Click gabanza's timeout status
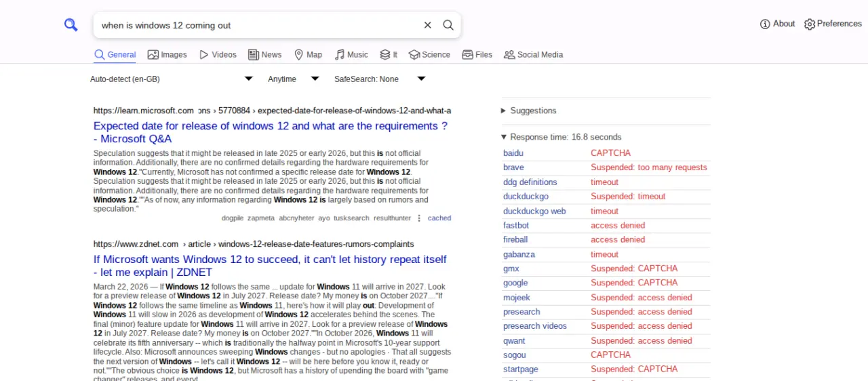Image resolution: width=868 pixels, height=381 pixels. pyautogui.click(x=604, y=254)
